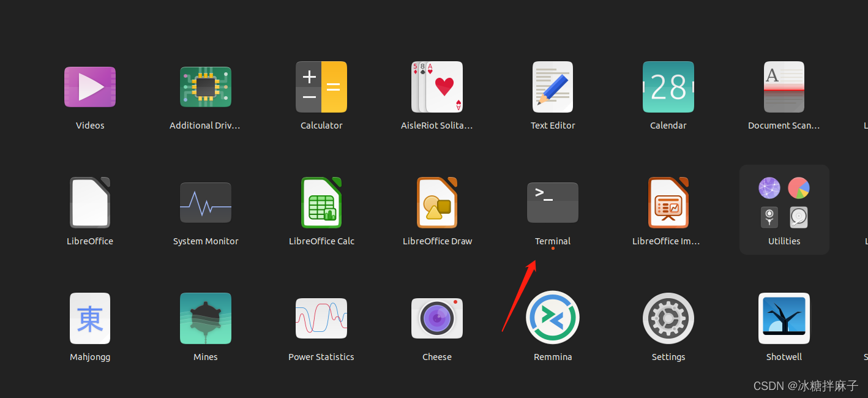Click the "Mines" label text
The height and width of the screenshot is (398, 868).
point(205,357)
